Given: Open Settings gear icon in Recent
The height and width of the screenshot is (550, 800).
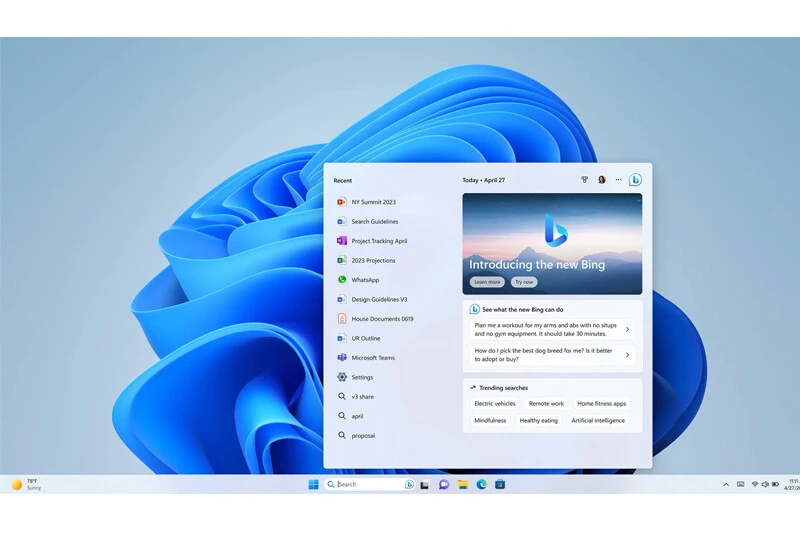Looking at the screenshot, I should [x=342, y=377].
